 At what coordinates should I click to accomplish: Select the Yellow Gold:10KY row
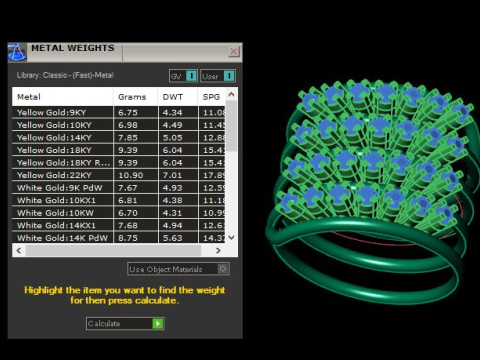pos(119,125)
